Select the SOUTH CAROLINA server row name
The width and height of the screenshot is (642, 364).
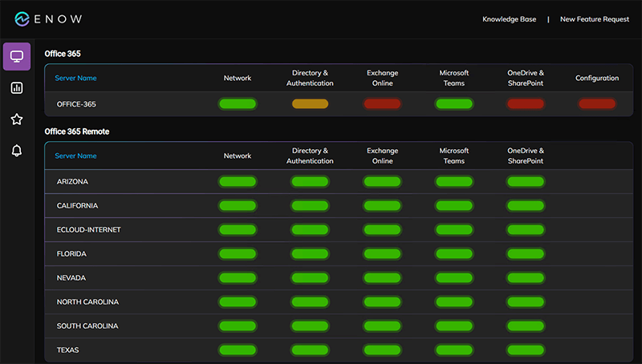pyautogui.click(x=87, y=326)
